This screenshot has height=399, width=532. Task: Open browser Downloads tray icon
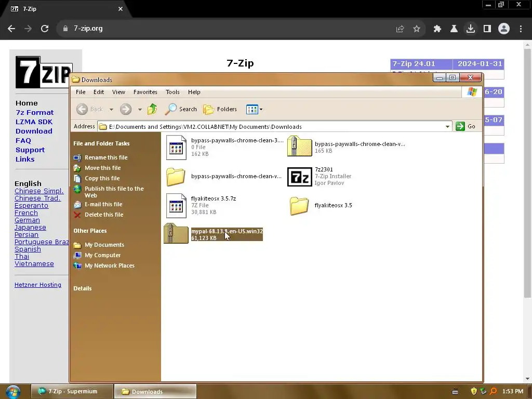(x=471, y=29)
